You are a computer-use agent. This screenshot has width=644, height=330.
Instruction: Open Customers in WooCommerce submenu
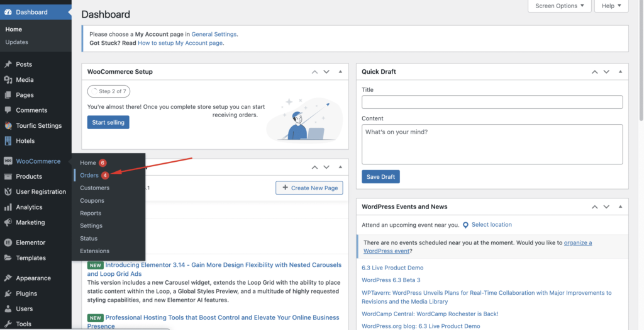point(95,188)
